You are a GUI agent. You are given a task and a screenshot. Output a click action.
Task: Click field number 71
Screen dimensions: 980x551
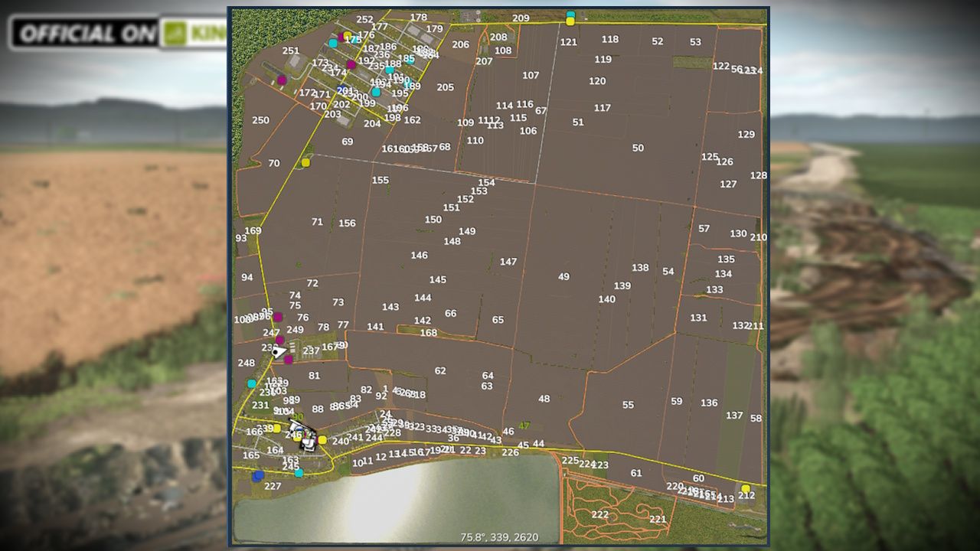click(317, 222)
